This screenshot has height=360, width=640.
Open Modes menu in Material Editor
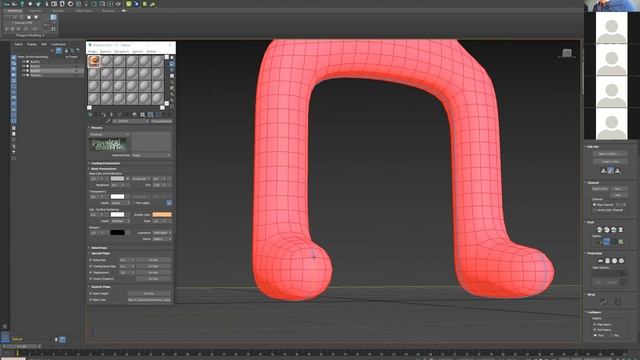[x=93, y=51]
